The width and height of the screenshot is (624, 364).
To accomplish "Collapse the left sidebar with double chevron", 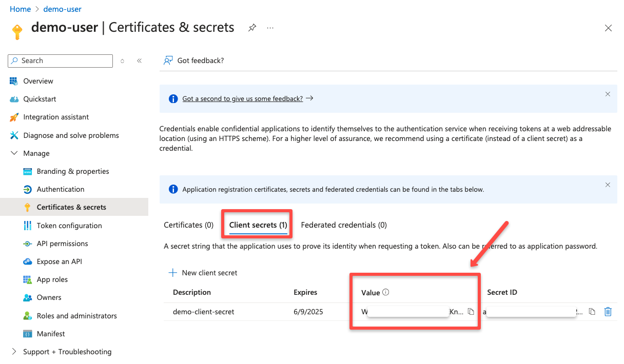I will tap(139, 60).
